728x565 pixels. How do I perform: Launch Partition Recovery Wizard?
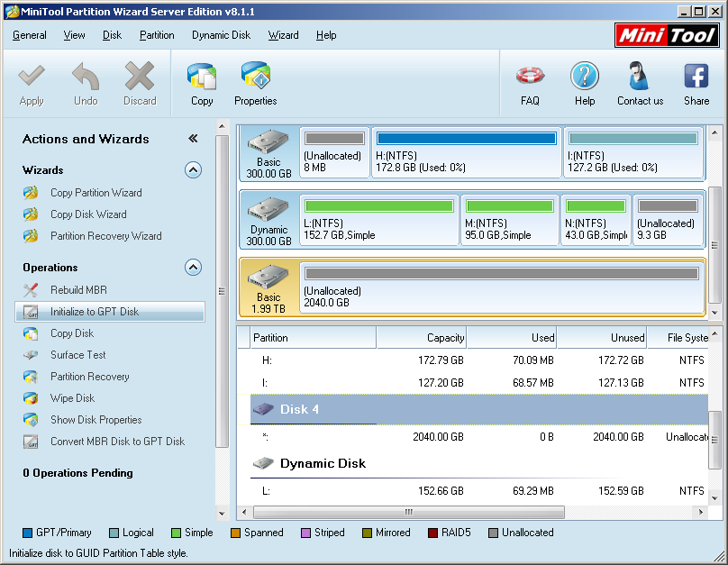coord(105,236)
